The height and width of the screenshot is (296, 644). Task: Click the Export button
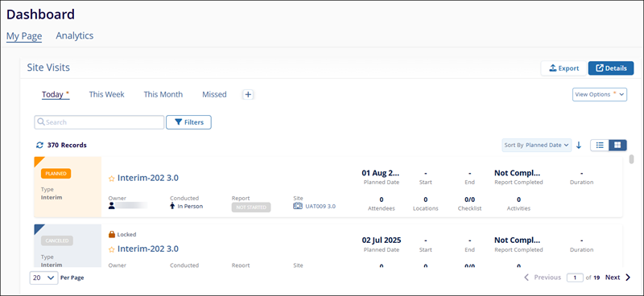click(x=563, y=68)
